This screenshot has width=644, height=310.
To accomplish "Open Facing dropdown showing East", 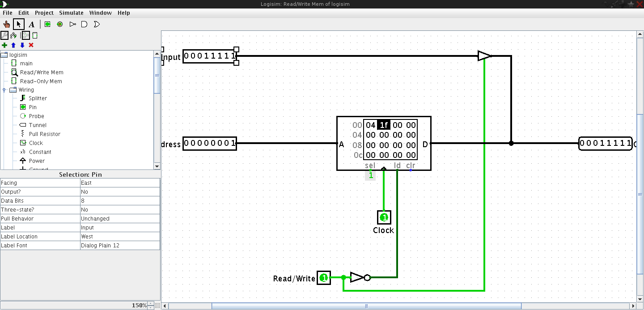I will point(120,183).
